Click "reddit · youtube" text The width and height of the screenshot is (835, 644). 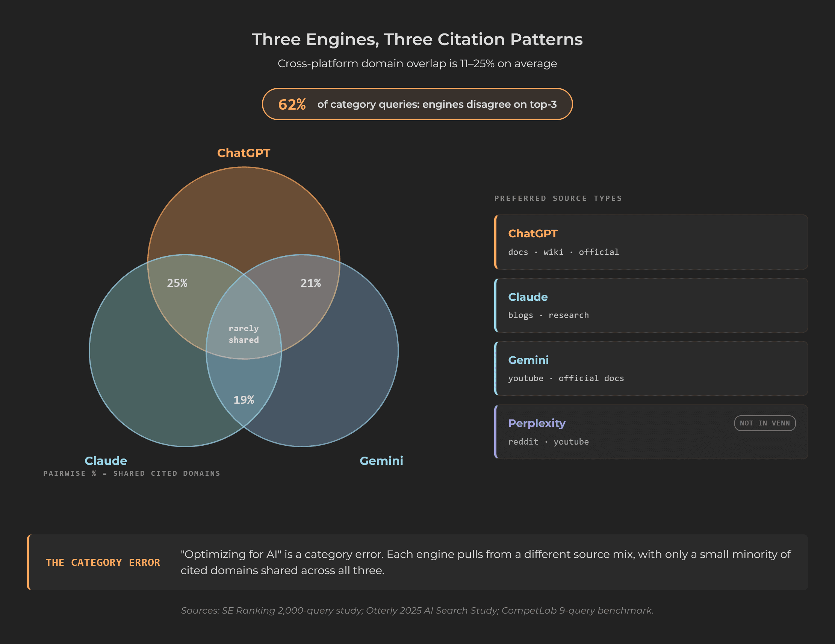pos(548,442)
